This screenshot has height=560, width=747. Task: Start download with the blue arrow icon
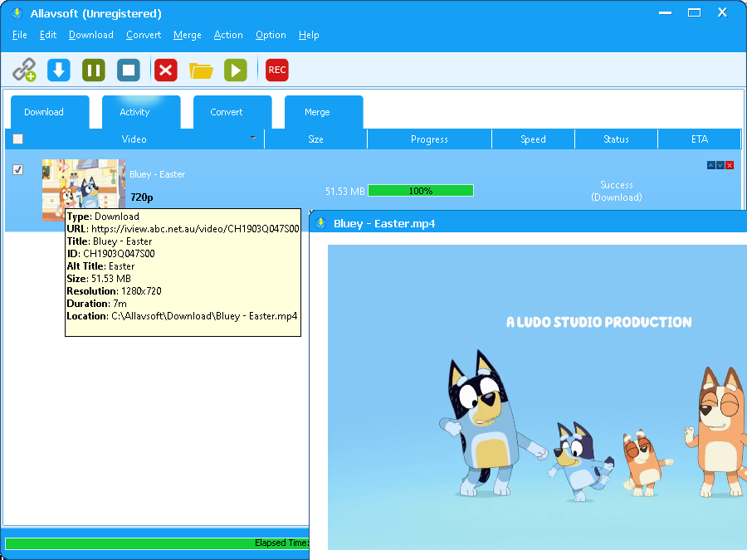[59, 70]
